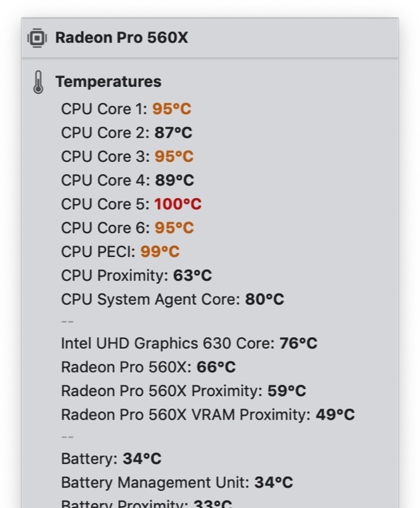Viewport: 420px width, 508px height.
Task: Click the thermometer icon beside Temperatures
Action: (x=38, y=83)
